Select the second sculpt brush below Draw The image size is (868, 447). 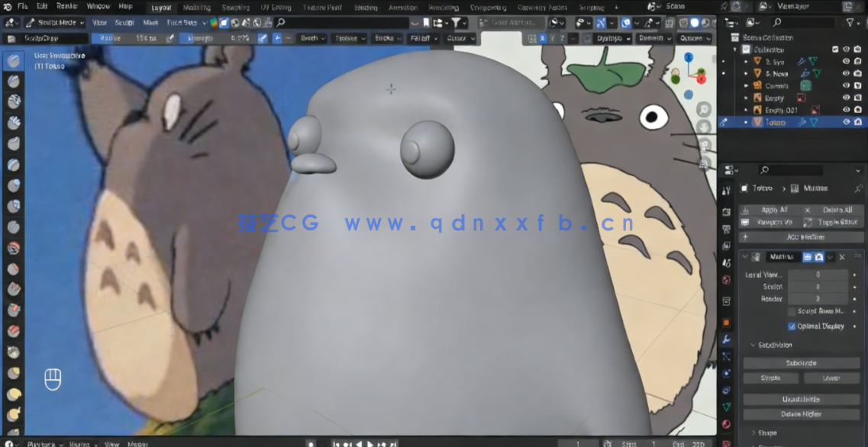[x=13, y=82]
